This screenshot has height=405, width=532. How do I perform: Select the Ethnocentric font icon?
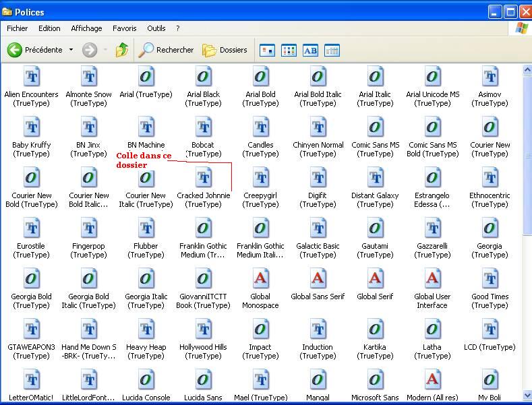click(490, 177)
